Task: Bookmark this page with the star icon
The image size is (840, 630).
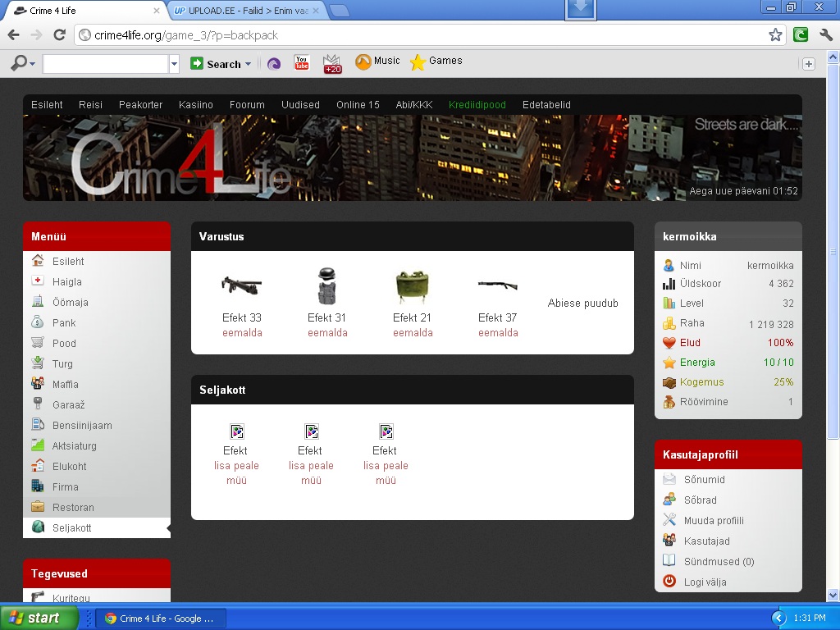Action: (x=775, y=35)
